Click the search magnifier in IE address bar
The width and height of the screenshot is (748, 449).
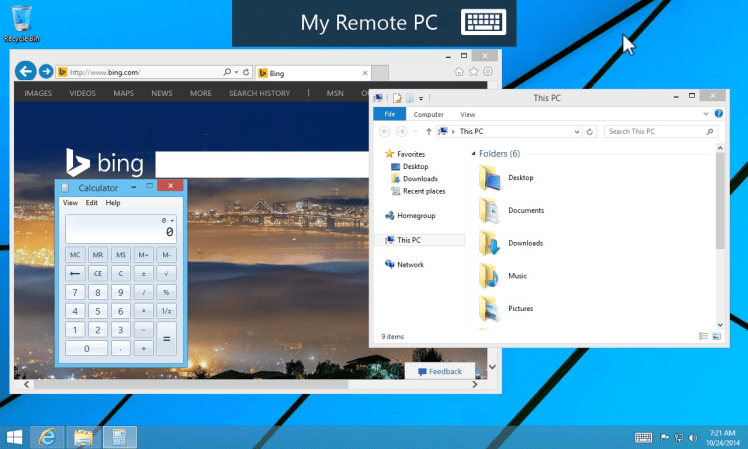coord(227,72)
